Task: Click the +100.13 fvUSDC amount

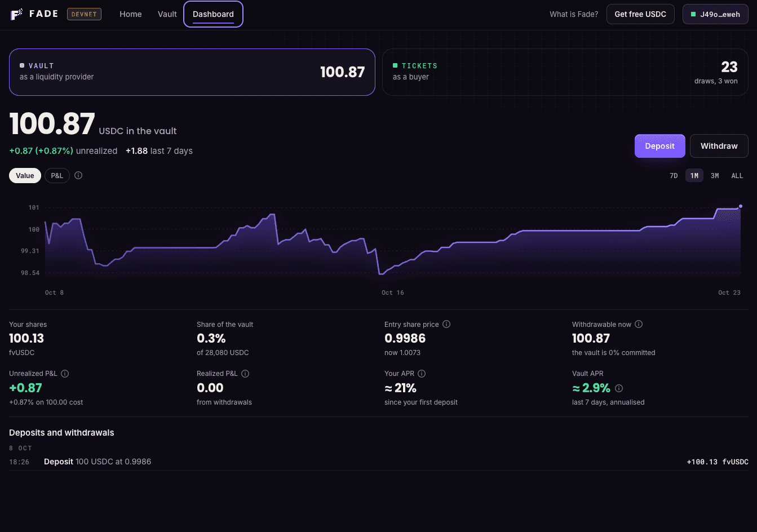Action: click(718, 462)
